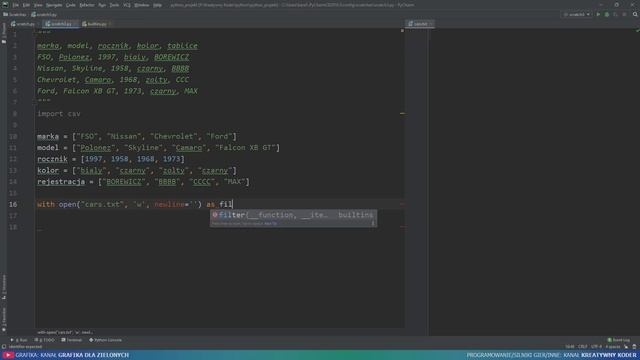Click the YouTube logo in bottom banner
This screenshot has height=360, width=640.
coord(8,355)
